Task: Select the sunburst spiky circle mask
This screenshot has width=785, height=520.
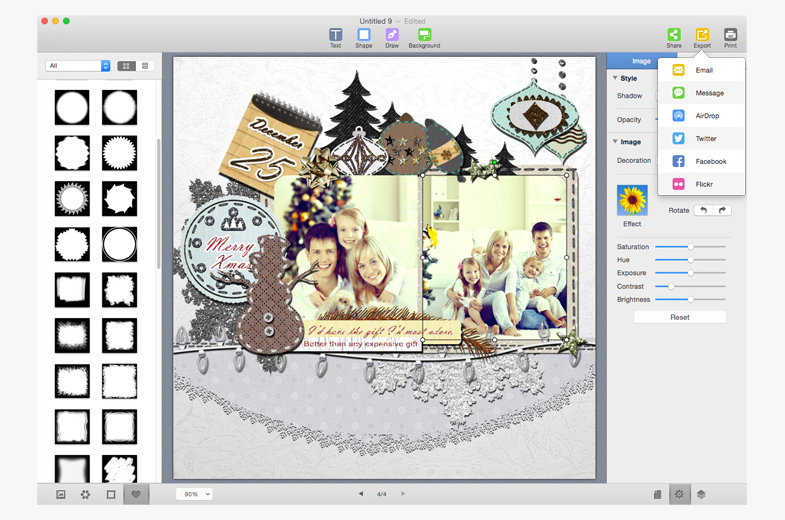Action: pyautogui.click(x=119, y=153)
